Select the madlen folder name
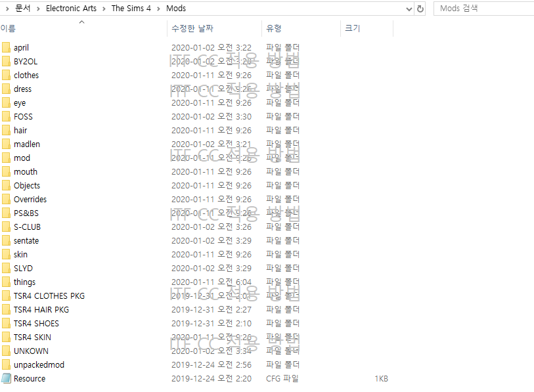This screenshot has height=392, width=534. (27, 144)
